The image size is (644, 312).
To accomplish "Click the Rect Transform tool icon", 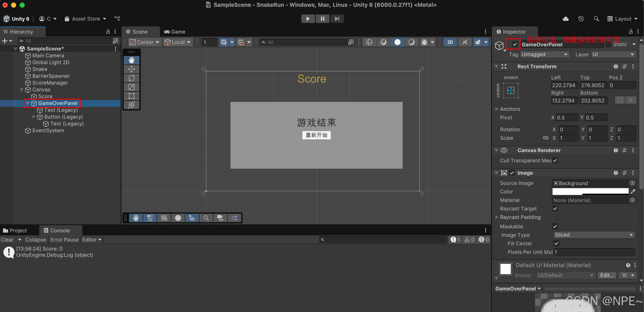I will (131, 96).
